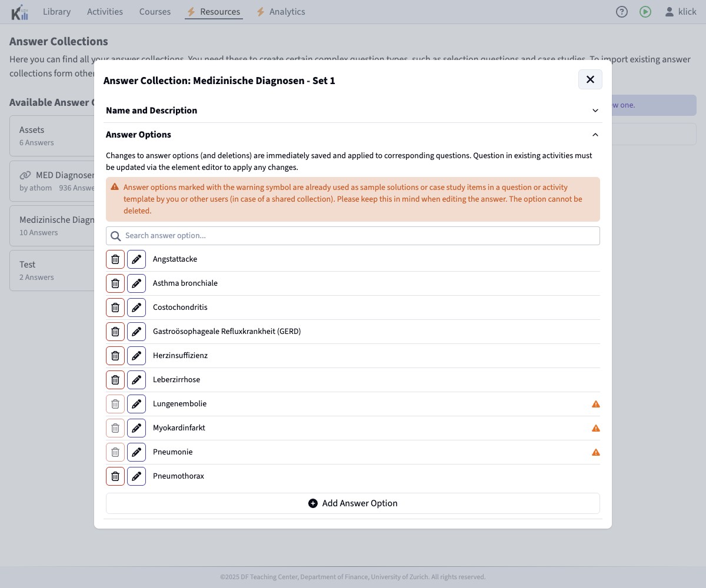Image resolution: width=706 pixels, height=588 pixels.
Task: Edit the Asthma bronchiale option
Action: click(x=136, y=283)
